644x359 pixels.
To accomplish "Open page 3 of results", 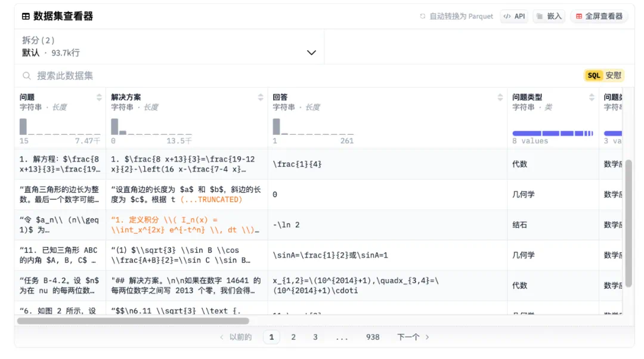I will [315, 337].
